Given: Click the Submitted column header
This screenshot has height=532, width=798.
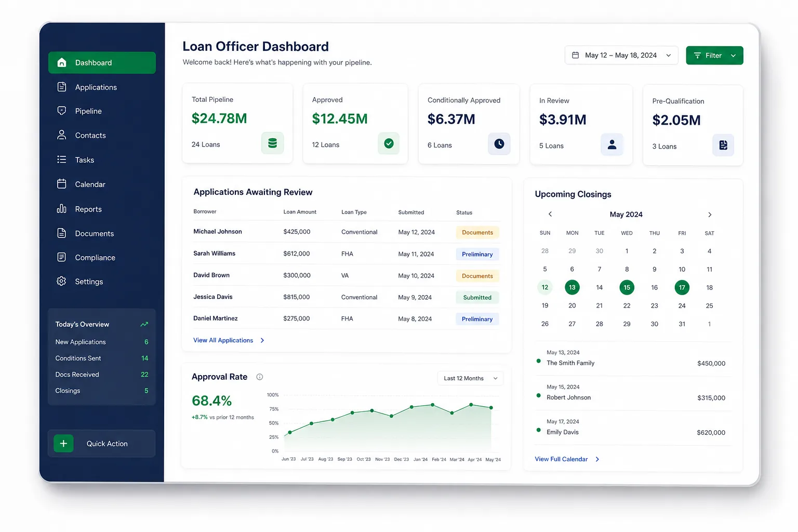Looking at the screenshot, I should click(411, 212).
